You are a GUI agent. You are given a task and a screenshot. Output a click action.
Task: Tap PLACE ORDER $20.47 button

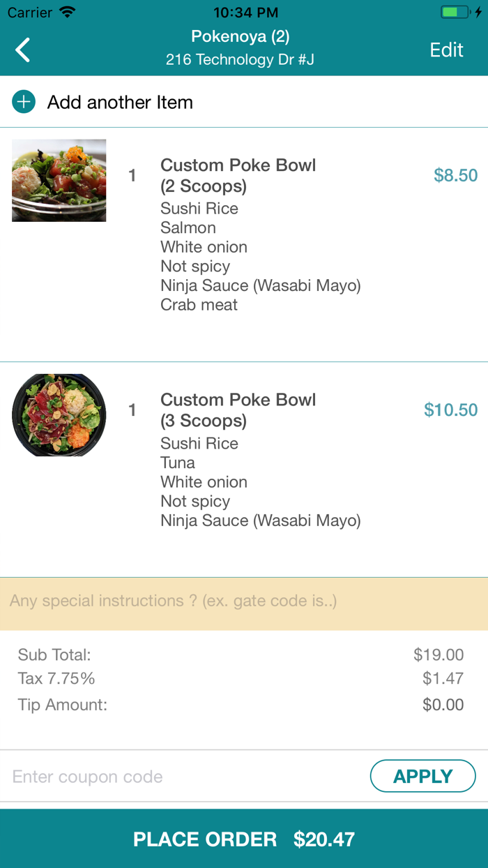tap(244, 839)
